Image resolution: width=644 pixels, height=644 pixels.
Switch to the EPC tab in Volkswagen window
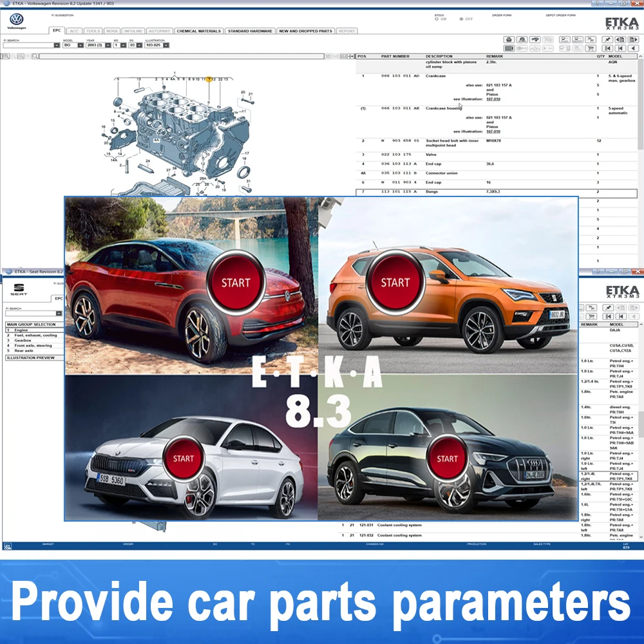pos(57,30)
